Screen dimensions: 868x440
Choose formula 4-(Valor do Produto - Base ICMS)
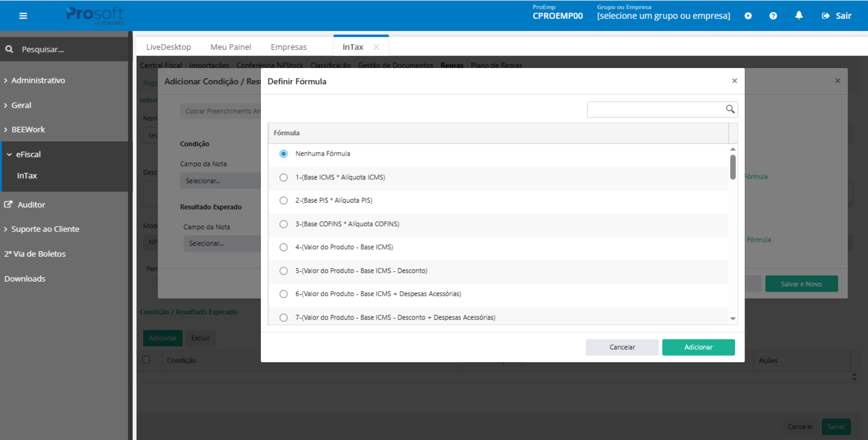[283, 247]
